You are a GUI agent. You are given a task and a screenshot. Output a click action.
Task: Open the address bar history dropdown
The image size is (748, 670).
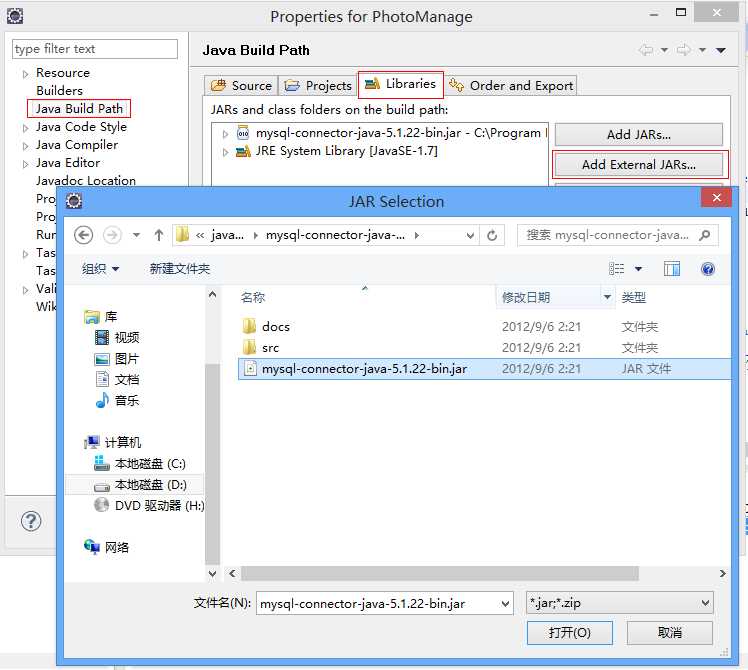coord(470,235)
